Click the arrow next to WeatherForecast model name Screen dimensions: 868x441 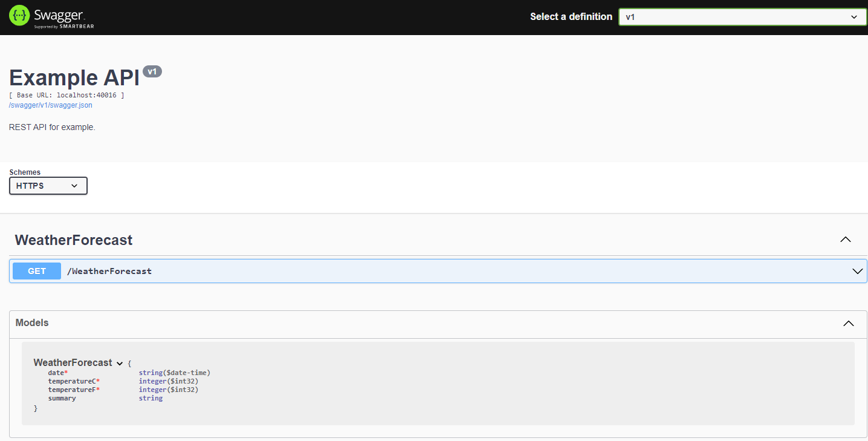click(120, 362)
